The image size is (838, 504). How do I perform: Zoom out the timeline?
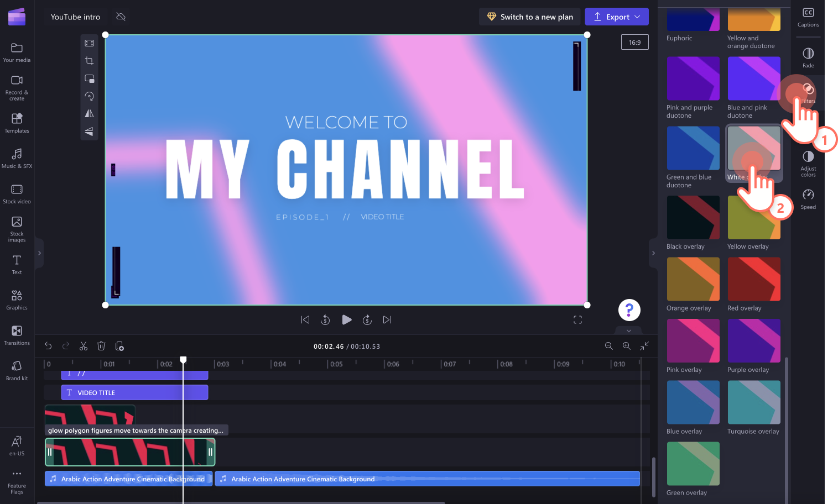[609, 346]
